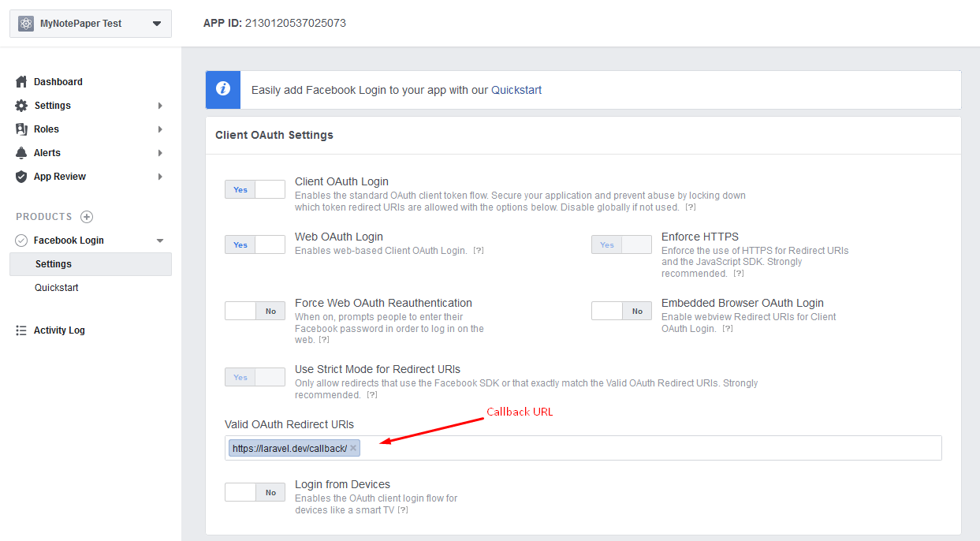This screenshot has height=541, width=980.
Task: Open the top-level Settings sidebar item
Action: point(53,106)
